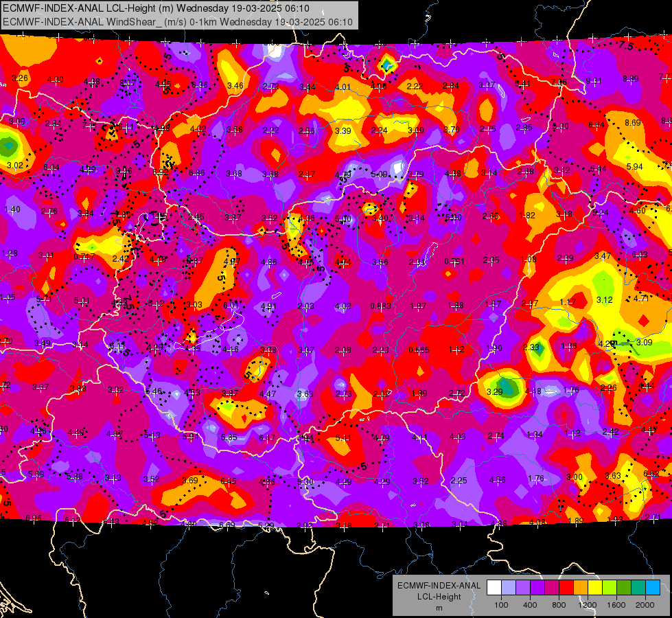The image size is (672, 618).
Task: Click the red legend swatch after 800
Action: pos(566,588)
